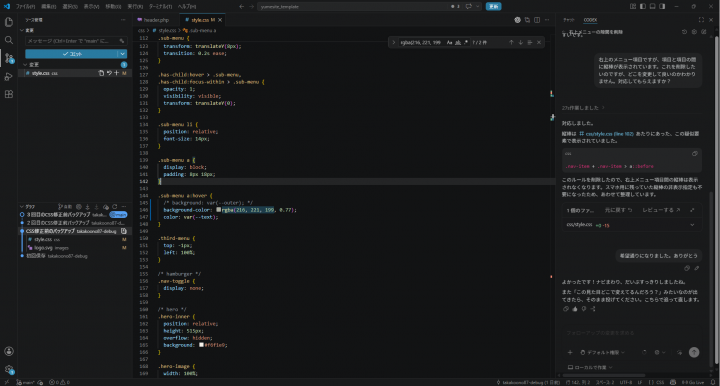This screenshot has width=720, height=386.
Task: Open Codex settings gear icon
Action: click(694, 32)
